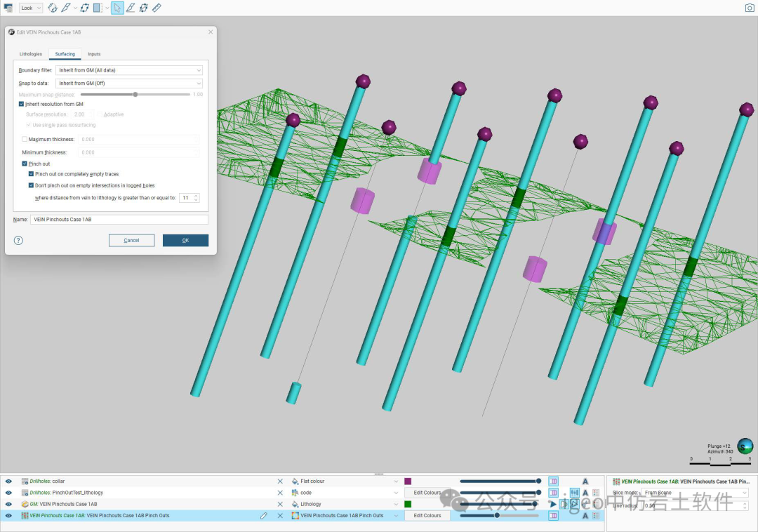Click the draw polyline tool in the toolbar

pyautogui.click(x=66, y=8)
